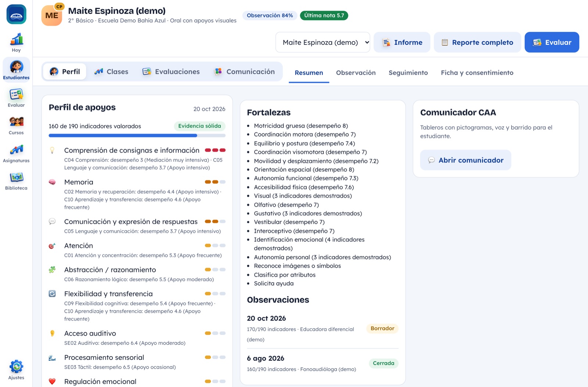Switch to the Clases tab
The height and width of the screenshot is (387, 588).
(111, 72)
